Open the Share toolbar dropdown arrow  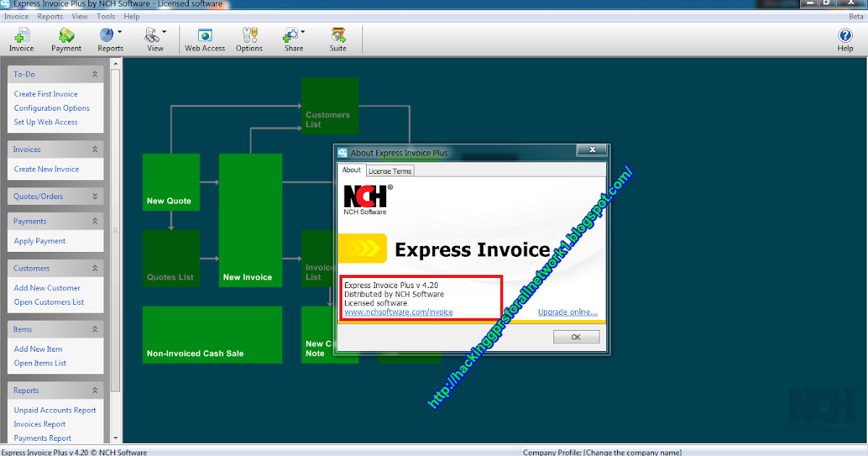(302, 32)
